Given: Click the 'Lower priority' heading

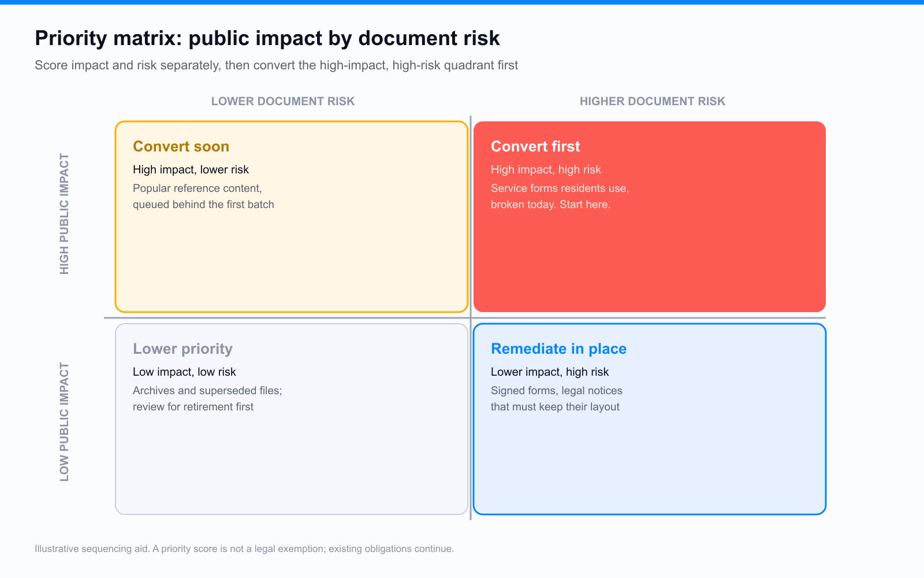Looking at the screenshot, I should (182, 349).
